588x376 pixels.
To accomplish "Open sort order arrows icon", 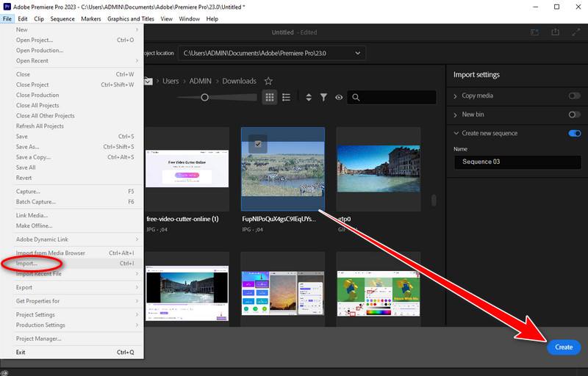I will pyautogui.click(x=309, y=98).
